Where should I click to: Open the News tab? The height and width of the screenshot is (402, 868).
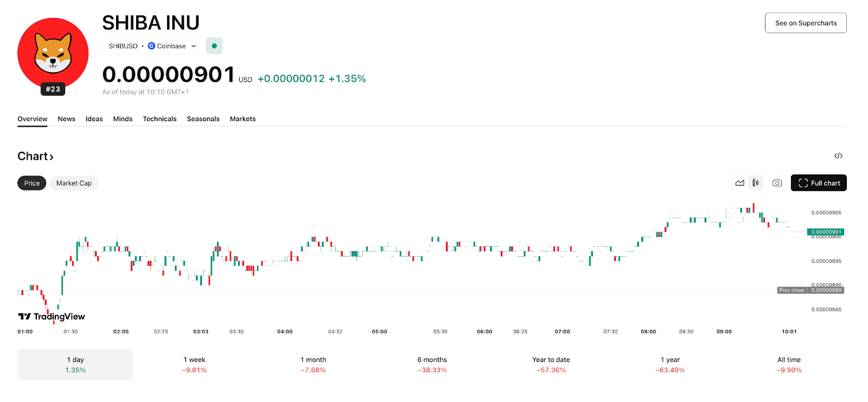[x=66, y=119]
